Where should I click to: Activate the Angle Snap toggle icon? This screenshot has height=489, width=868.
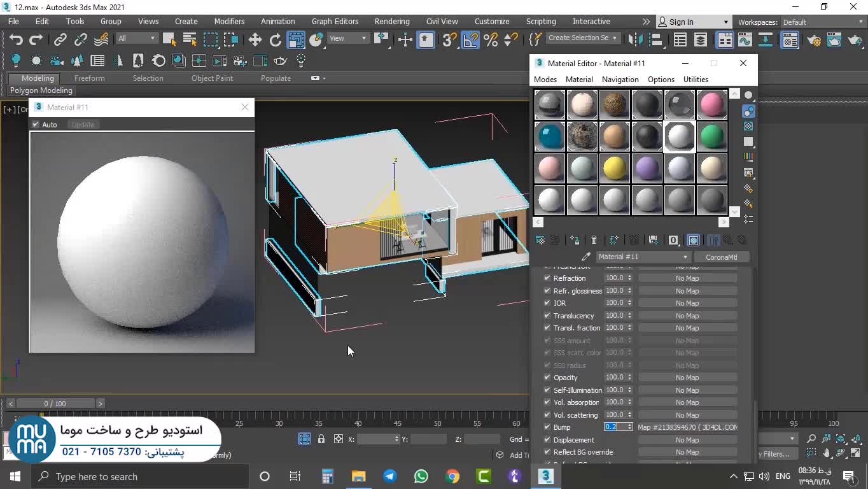click(x=470, y=40)
